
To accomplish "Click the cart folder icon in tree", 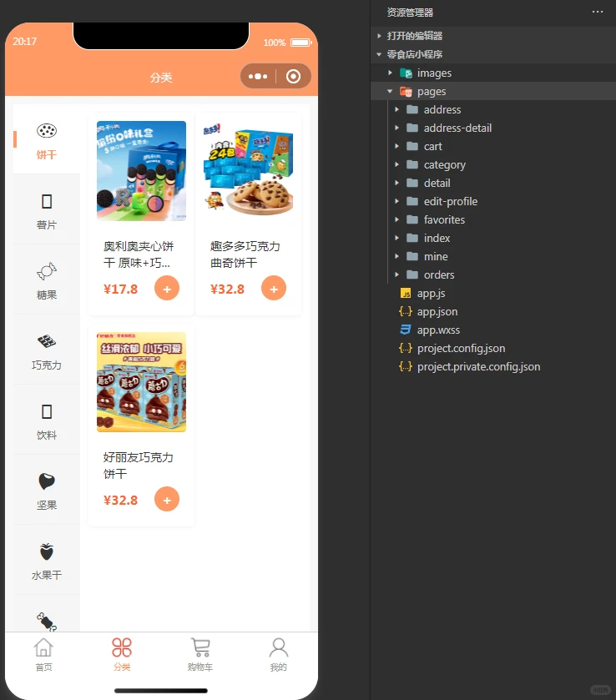I will 412,146.
